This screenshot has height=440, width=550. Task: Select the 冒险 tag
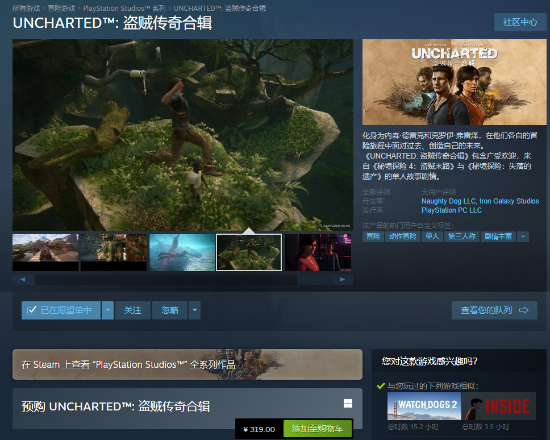pyautogui.click(x=373, y=236)
